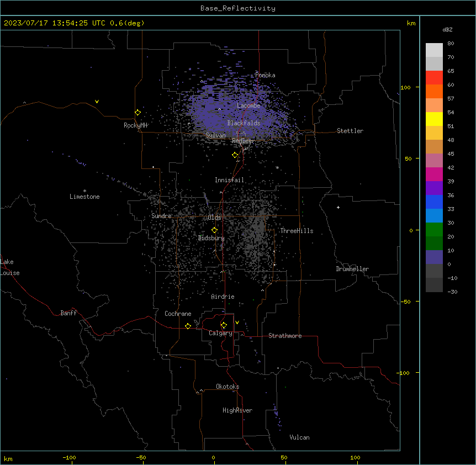Click the Cochrane town label
Viewport: 476px width, 465px height.
point(178,314)
